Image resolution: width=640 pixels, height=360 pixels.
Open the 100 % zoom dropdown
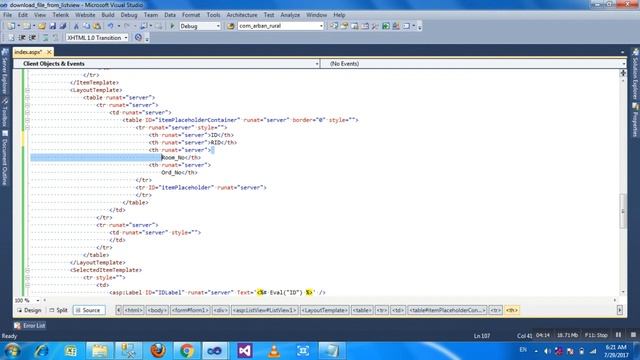38,300
